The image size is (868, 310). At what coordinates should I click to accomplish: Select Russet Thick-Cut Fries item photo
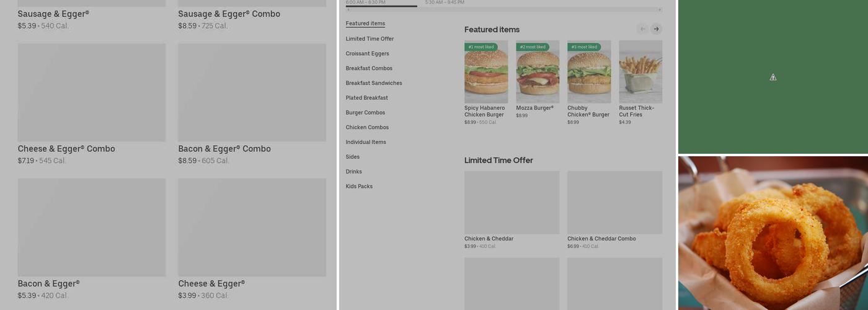640,72
